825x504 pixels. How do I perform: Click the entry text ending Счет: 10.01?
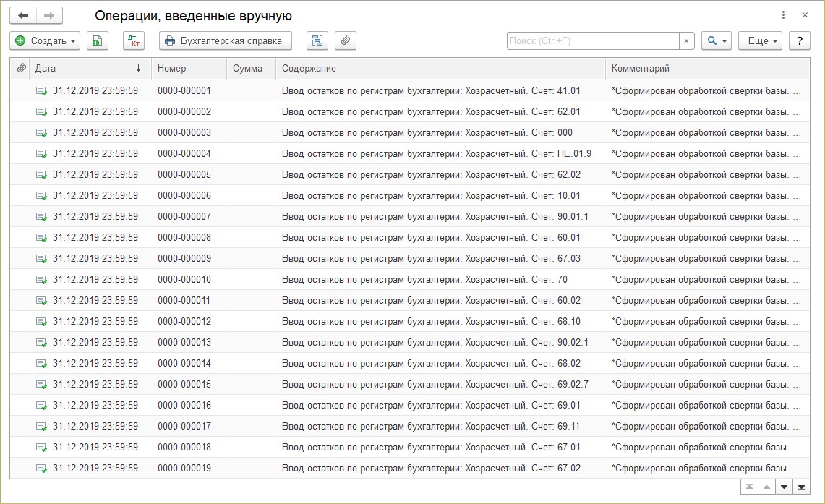click(431, 196)
